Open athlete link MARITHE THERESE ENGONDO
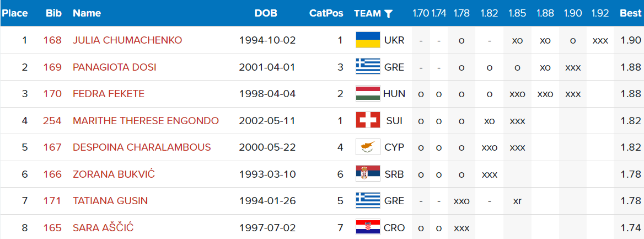Image resolution: width=644 pixels, height=239 pixels. 146,120
